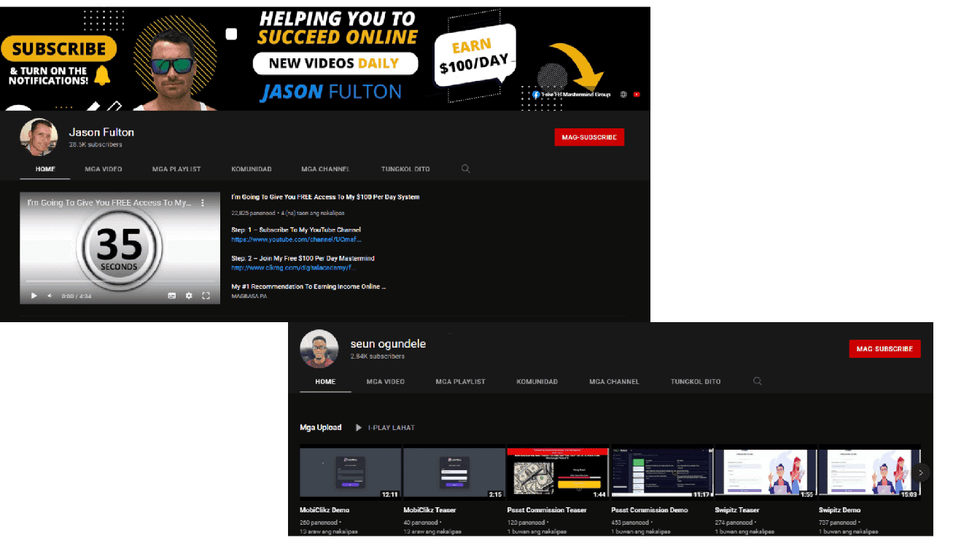Open the three-dot menu on video player

pos(203,203)
